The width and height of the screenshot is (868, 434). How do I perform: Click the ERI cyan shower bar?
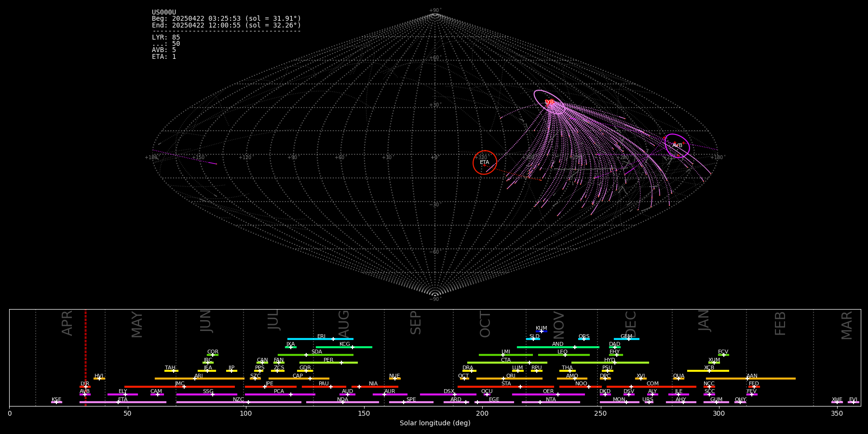coord(320,339)
